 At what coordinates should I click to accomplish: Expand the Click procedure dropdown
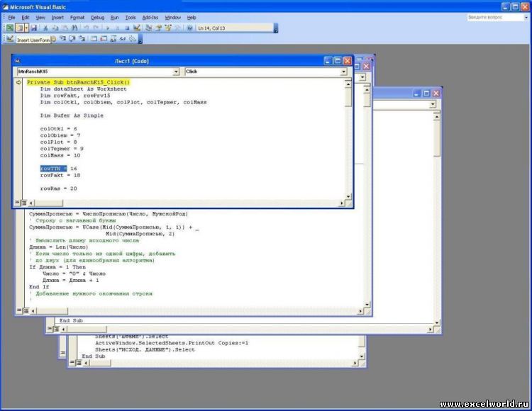click(x=346, y=72)
